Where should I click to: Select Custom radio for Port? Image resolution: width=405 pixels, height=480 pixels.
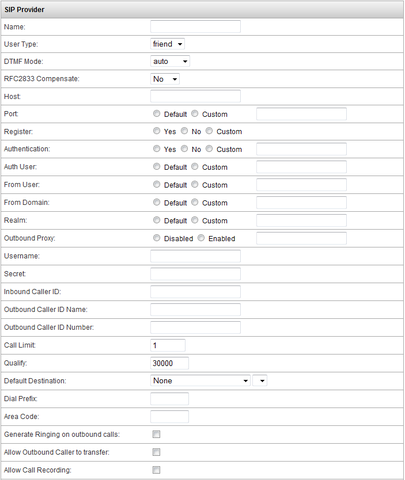[195, 114]
